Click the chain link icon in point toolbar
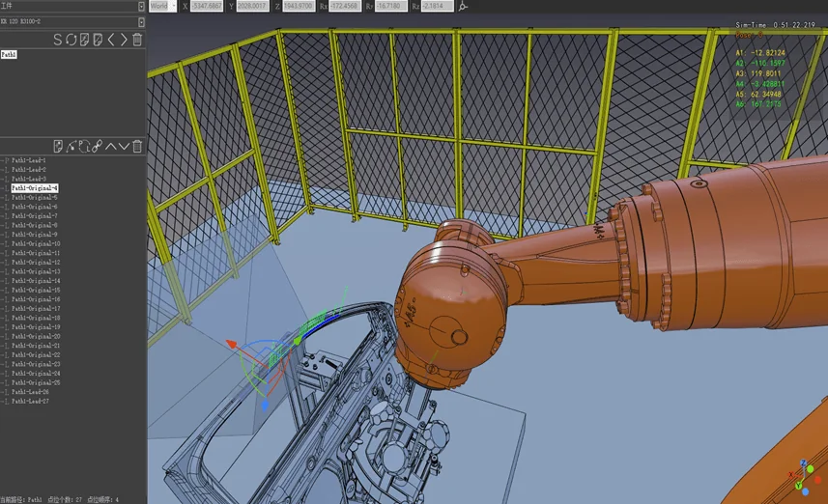 coord(98,146)
